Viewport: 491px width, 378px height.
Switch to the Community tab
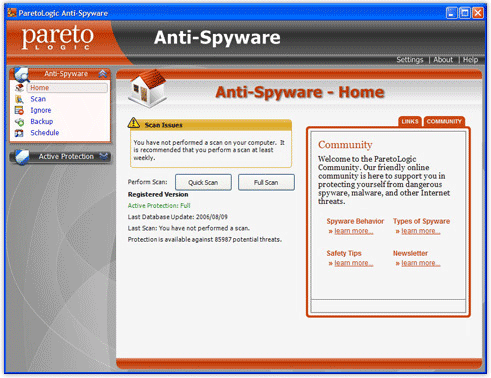444,121
